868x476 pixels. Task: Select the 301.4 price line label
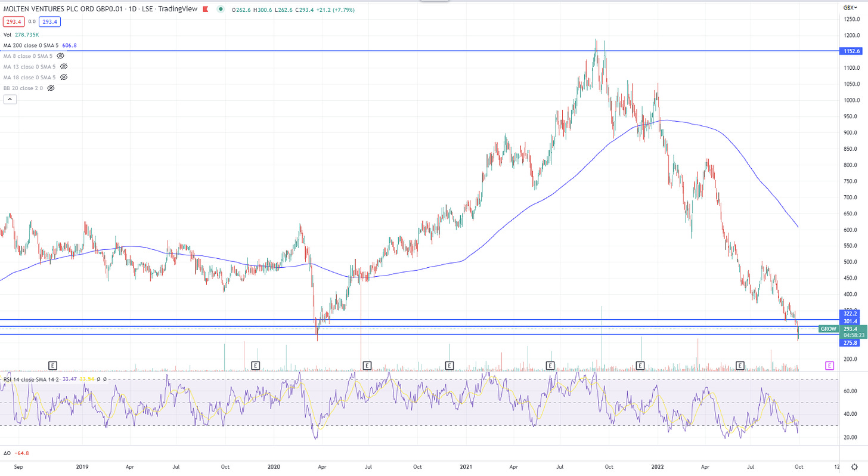[x=850, y=321]
